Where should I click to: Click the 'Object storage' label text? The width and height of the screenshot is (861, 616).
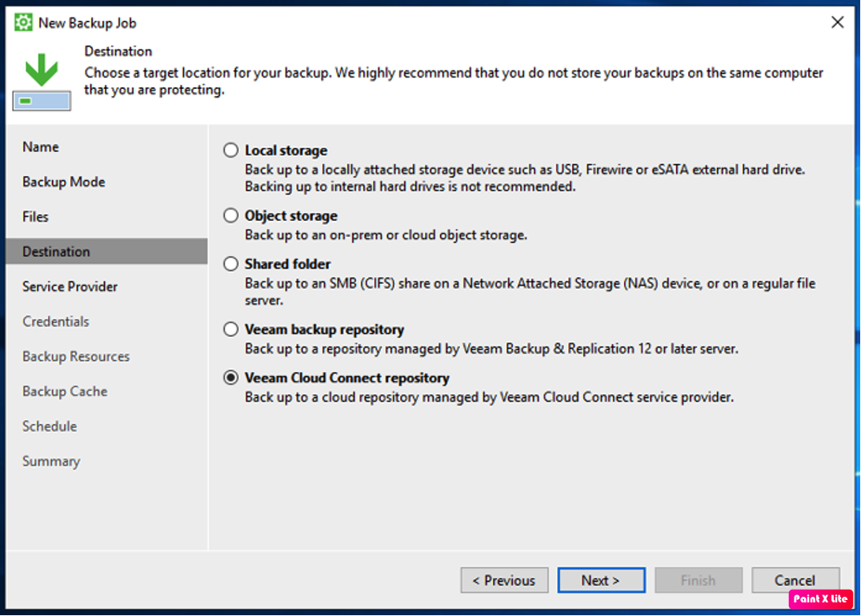point(291,216)
